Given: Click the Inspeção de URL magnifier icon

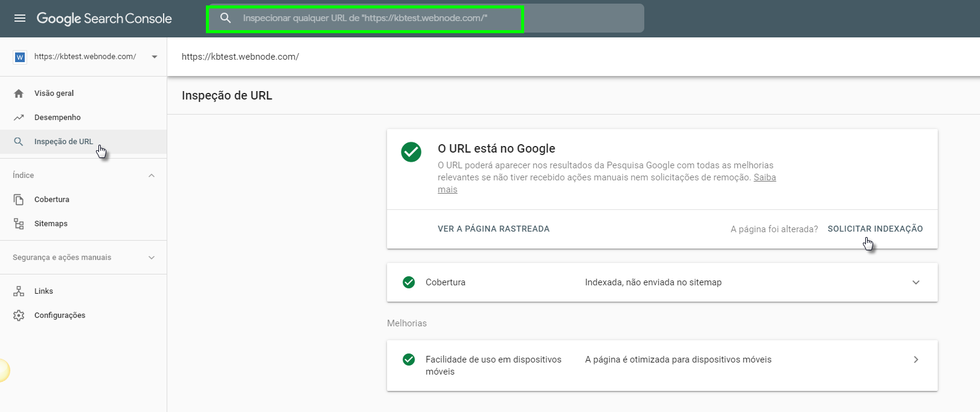Looking at the screenshot, I should click(19, 142).
